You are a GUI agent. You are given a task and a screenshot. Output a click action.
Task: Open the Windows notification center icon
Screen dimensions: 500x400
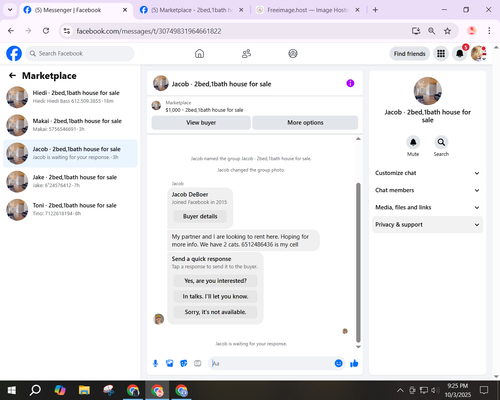(484, 390)
